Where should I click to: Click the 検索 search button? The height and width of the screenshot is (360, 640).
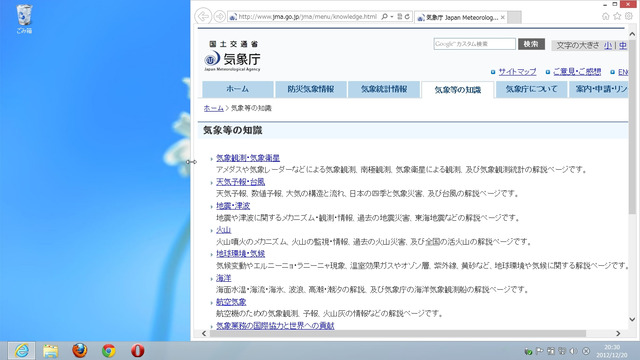tap(531, 44)
